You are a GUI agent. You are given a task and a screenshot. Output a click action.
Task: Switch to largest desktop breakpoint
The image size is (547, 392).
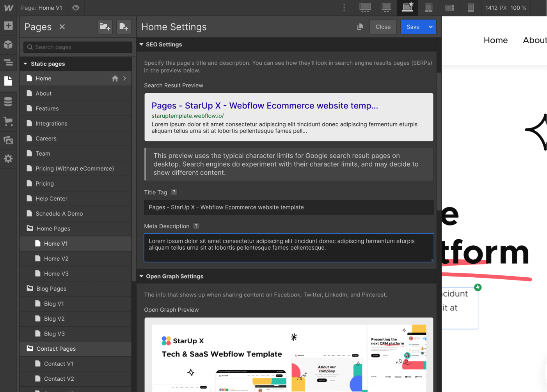click(365, 8)
